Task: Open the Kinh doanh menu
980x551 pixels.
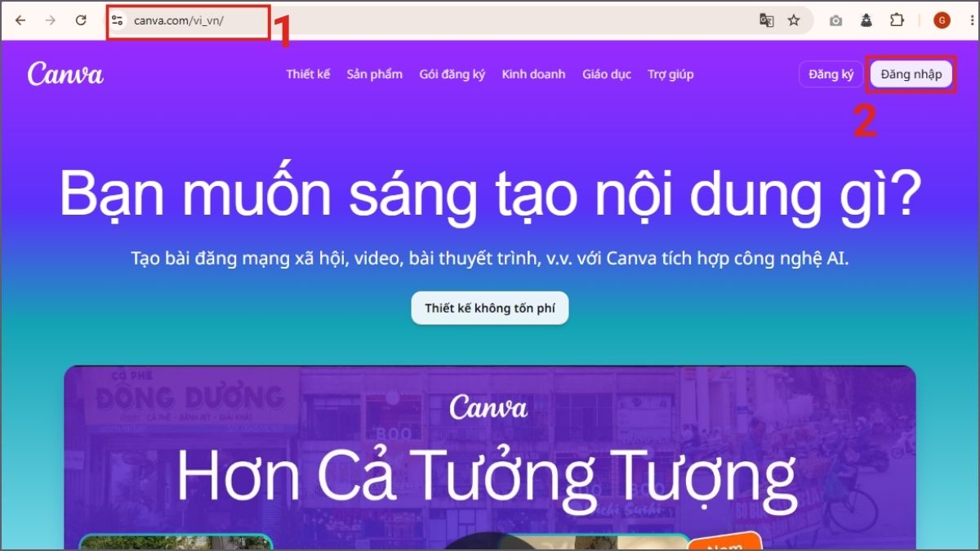Action: click(x=533, y=74)
